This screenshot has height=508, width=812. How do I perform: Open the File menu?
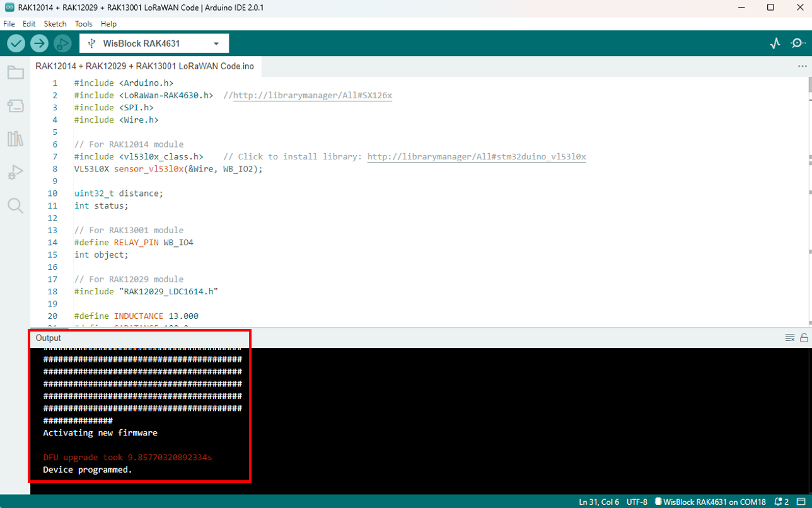(9, 24)
